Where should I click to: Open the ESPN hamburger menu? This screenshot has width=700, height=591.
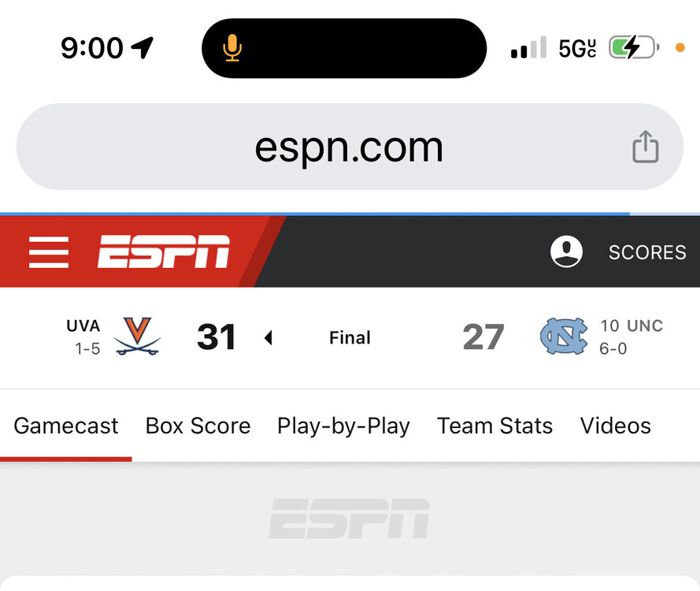[49, 252]
